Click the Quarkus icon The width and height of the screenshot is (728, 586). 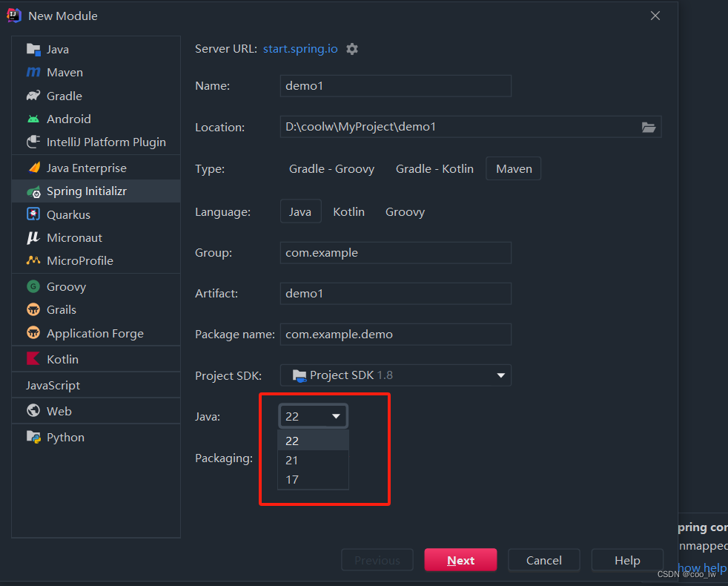[33, 214]
